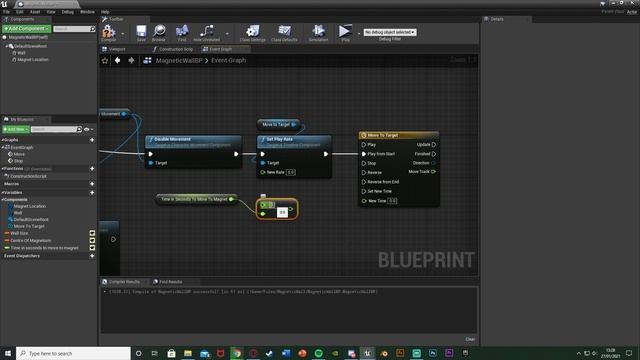Open the Add Component dropdown
The height and width of the screenshot is (360, 640).
pos(27,29)
